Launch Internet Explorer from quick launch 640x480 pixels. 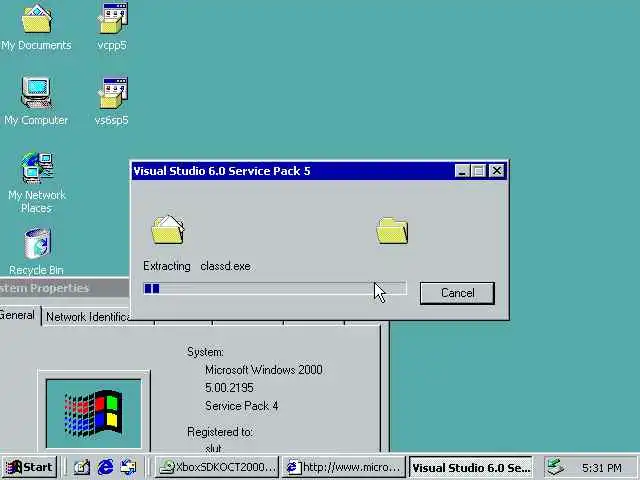[x=105, y=467]
